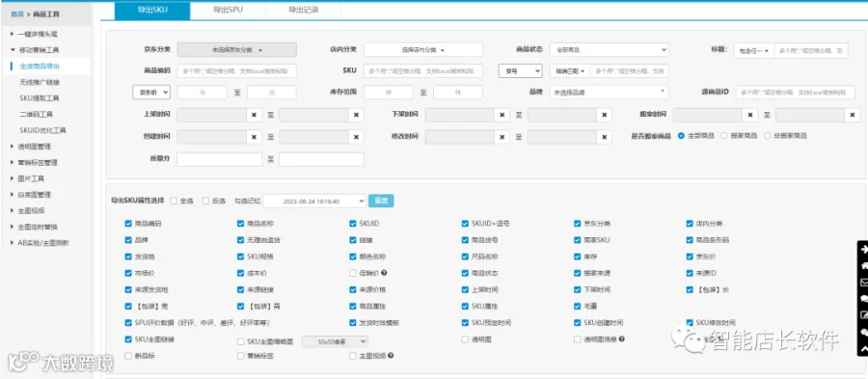Image resolution: width=868 pixels, height=379 pixels.
Task: Click the home icon in the floating side bar
Action: [863, 265]
